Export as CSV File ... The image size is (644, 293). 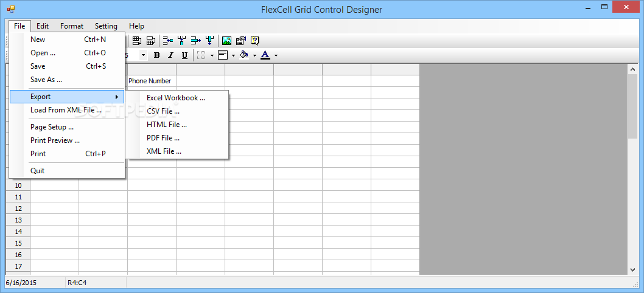click(x=177, y=111)
